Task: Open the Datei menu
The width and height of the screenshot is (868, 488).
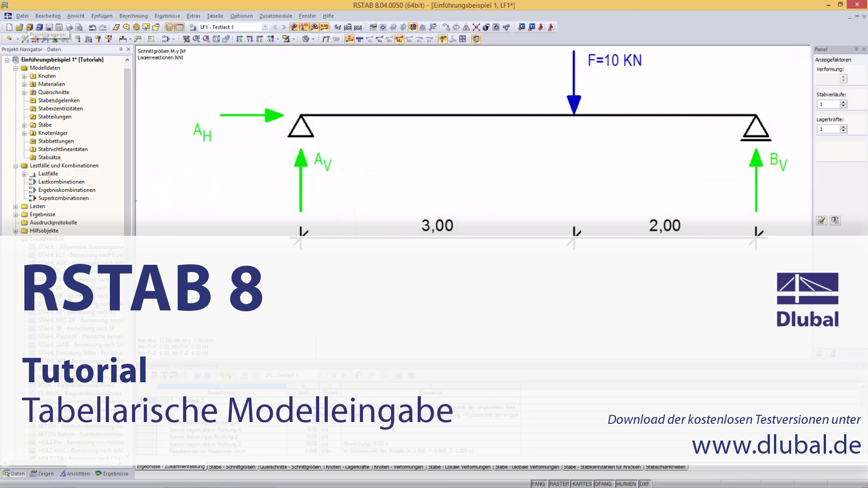Action: [x=22, y=16]
